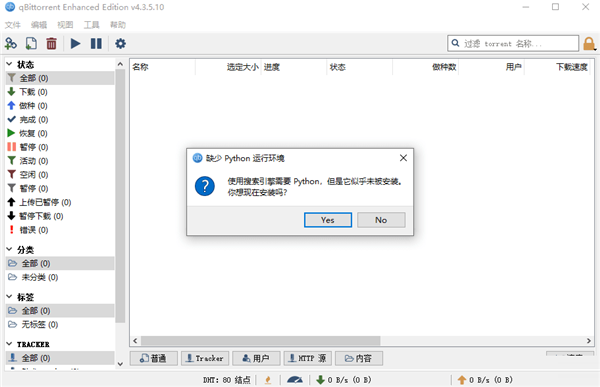The height and width of the screenshot is (387, 600).
Task: Sort by the 状态 column header
Action: (x=360, y=67)
